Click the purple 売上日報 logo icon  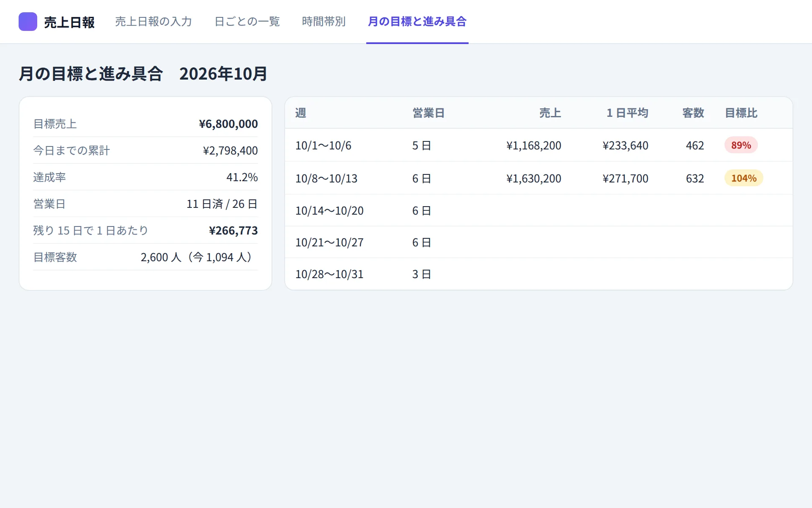point(28,22)
